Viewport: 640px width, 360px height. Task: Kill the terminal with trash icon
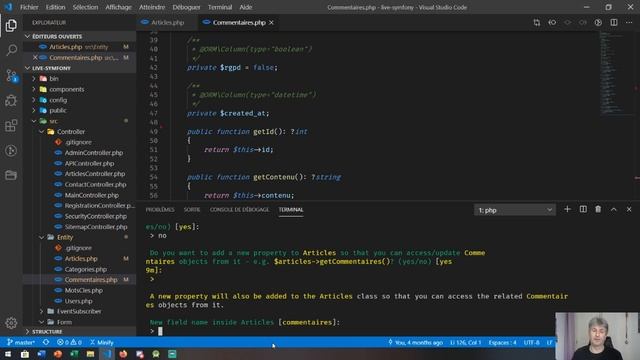coord(598,209)
